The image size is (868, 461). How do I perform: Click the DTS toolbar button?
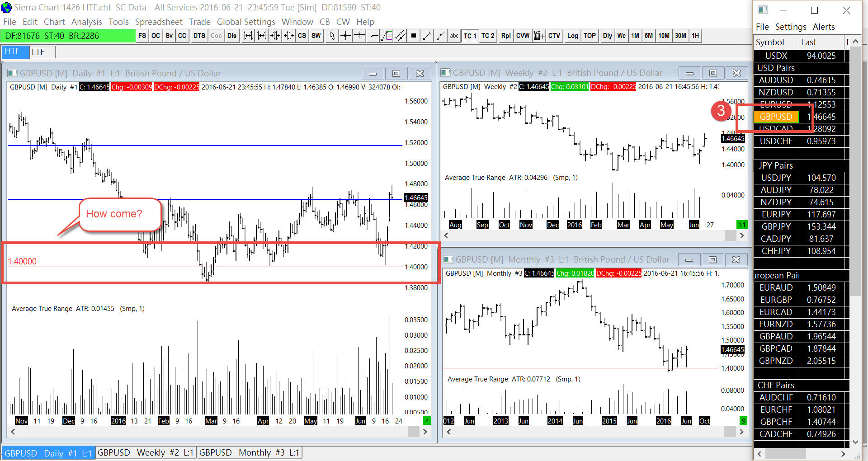(x=199, y=36)
